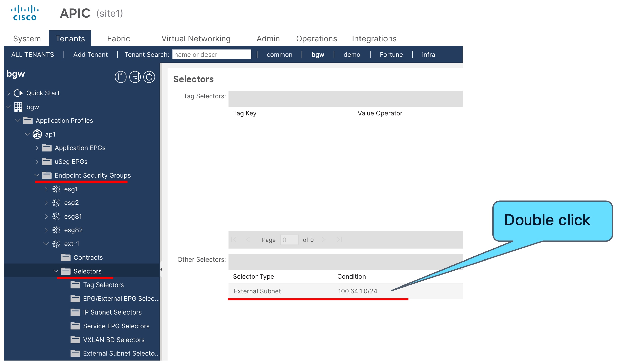The width and height of the screenshot is (617, 364).
Task: Collapse Application Profiles folder
Action: (x=18, y=120)
